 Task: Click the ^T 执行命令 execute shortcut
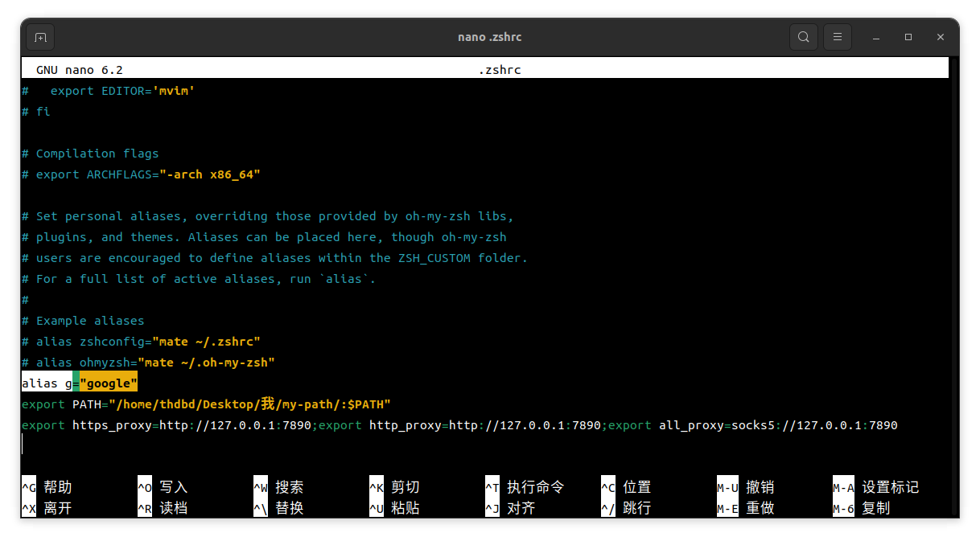pos(525,487)
